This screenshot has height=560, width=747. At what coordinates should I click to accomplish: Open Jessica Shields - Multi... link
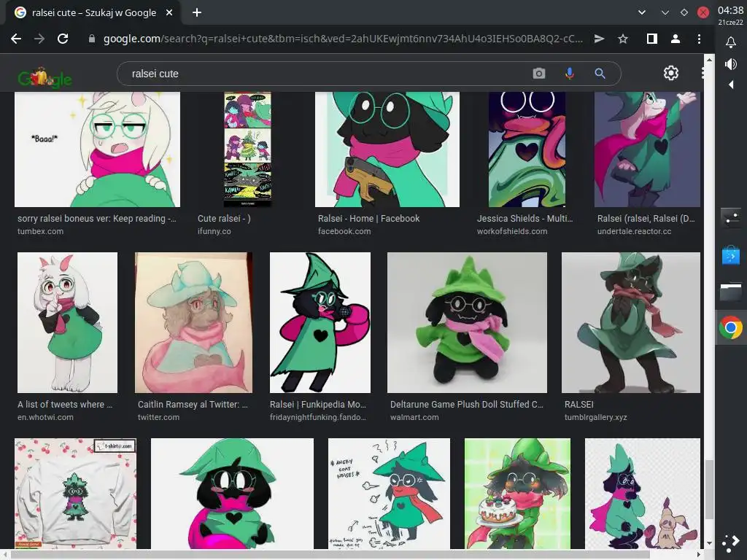click(x=525, y=219)
